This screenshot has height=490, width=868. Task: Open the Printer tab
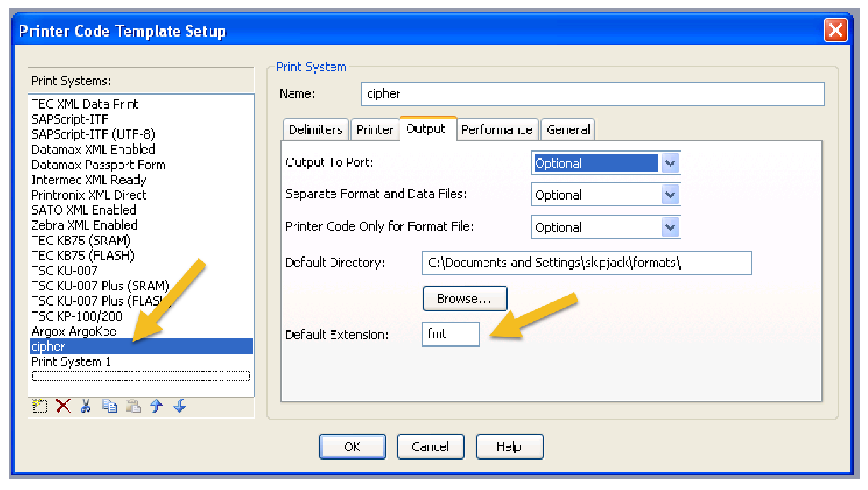click(x=375, y=129)
